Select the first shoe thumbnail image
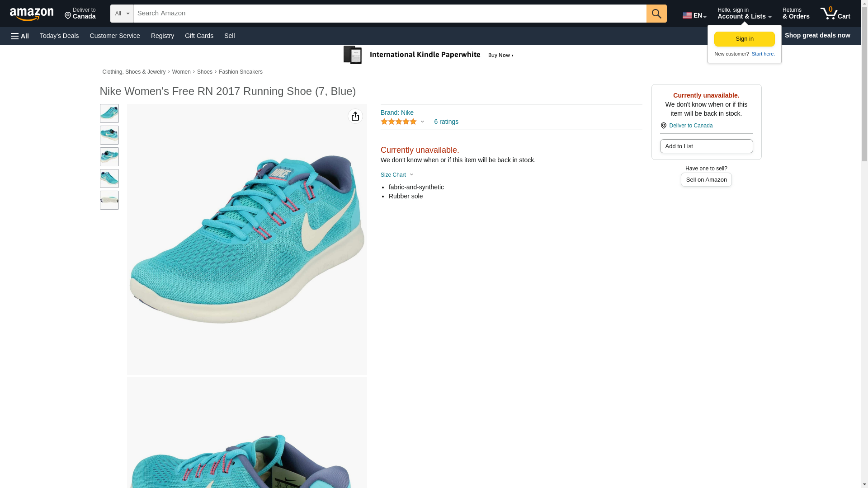868x488 pixels. [109, 113]
